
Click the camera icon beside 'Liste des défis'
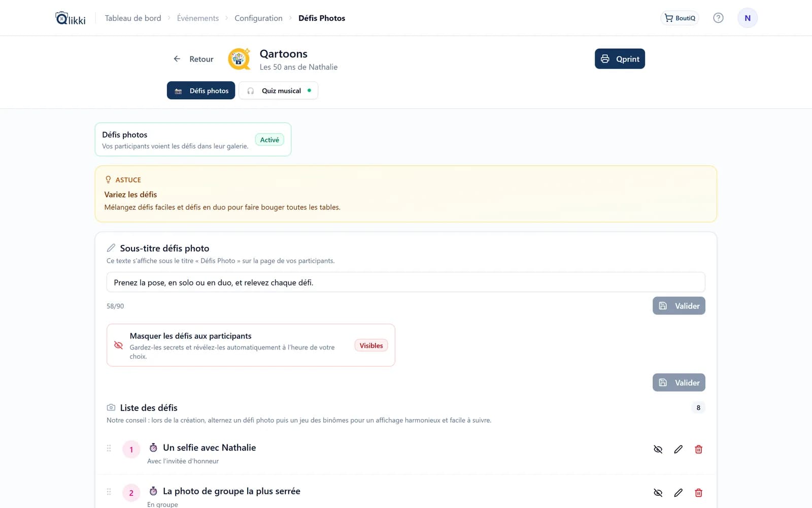(x=111, y=407)
